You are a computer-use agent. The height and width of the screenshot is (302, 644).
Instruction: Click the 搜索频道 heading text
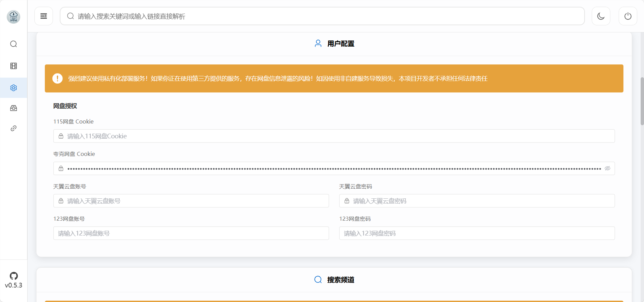tap(341, 280)
